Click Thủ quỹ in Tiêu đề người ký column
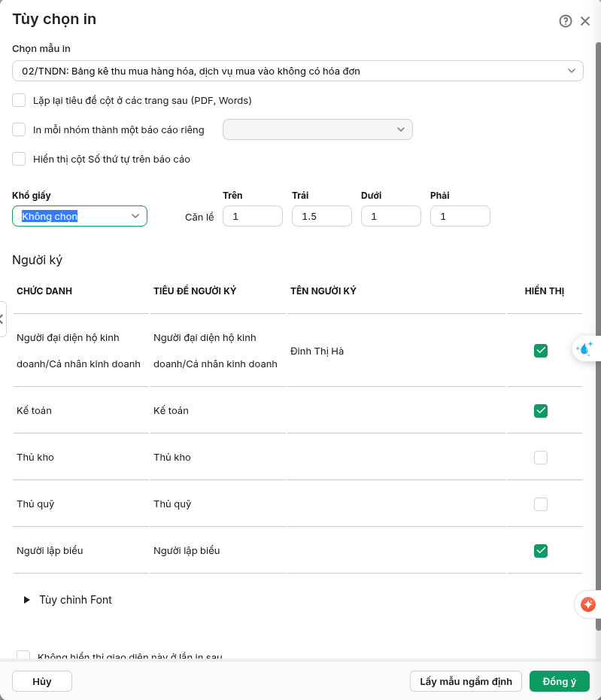 pos(172,504)
